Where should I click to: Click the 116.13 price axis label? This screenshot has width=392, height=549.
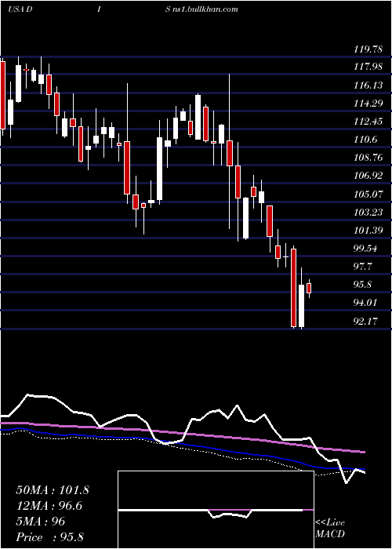tap(368, 85)
